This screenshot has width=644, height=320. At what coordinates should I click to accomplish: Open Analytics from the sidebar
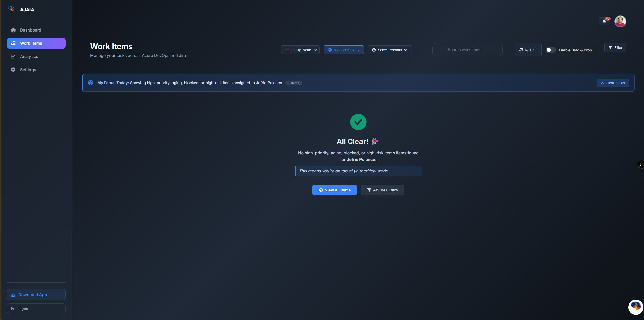(x=29, y=56)
